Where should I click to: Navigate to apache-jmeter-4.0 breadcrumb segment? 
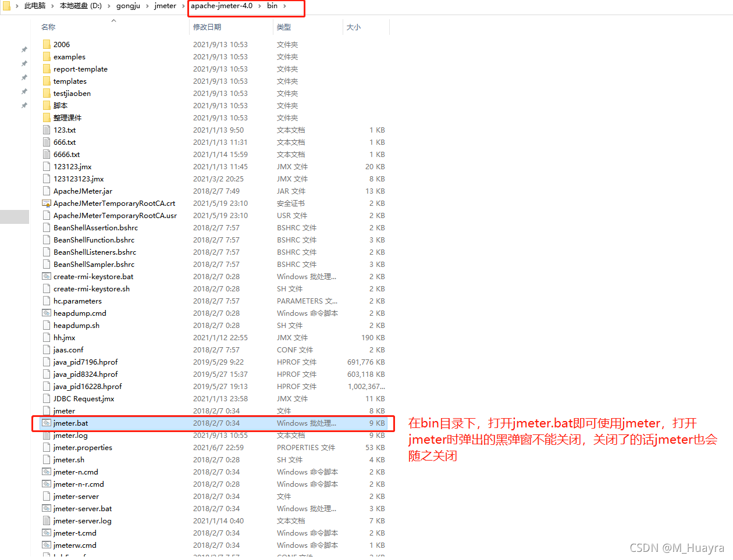[x=222, y=6]
